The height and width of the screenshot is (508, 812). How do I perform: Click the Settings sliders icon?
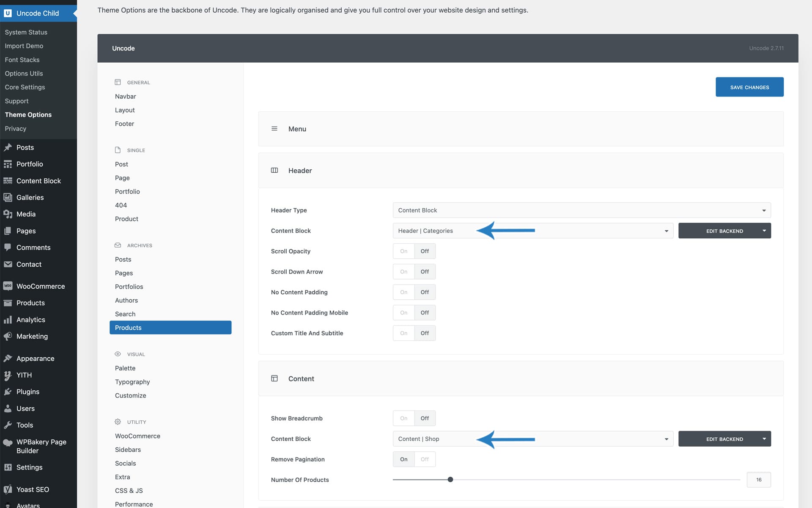coord(8,467)
